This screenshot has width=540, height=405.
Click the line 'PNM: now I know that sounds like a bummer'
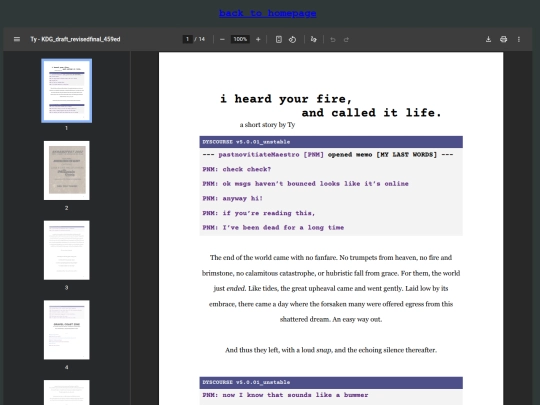pyautogui.click(x=285, y=395)
